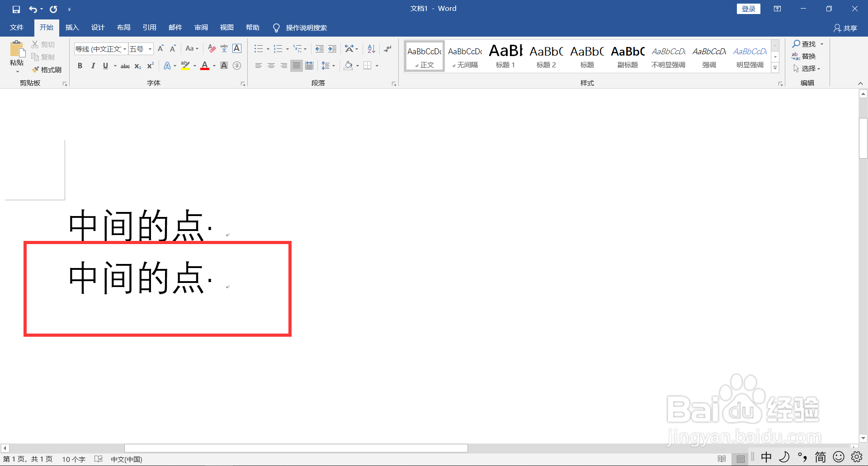Toggle bold formatting
Screen dimensions: 868x466
point(80,66)
